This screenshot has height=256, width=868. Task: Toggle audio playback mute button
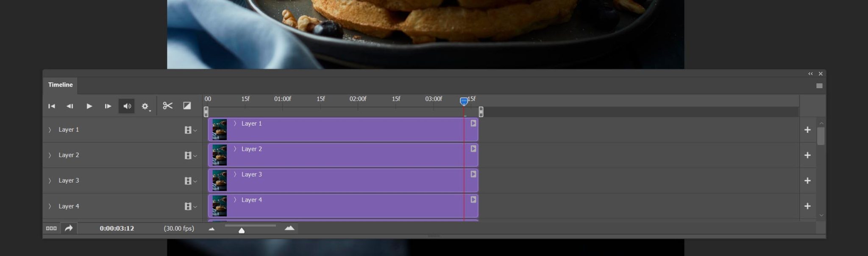127,106
